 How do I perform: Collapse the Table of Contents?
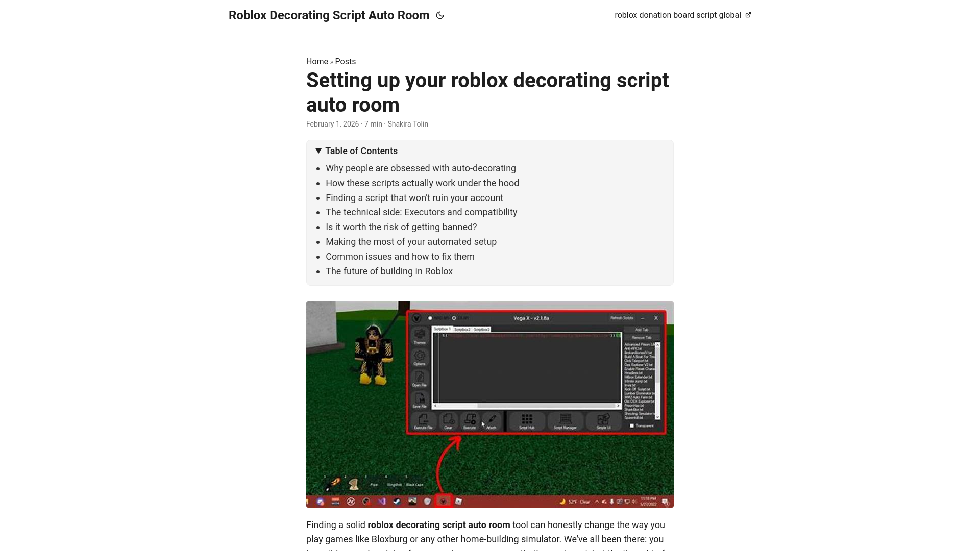tap(356, 151)
